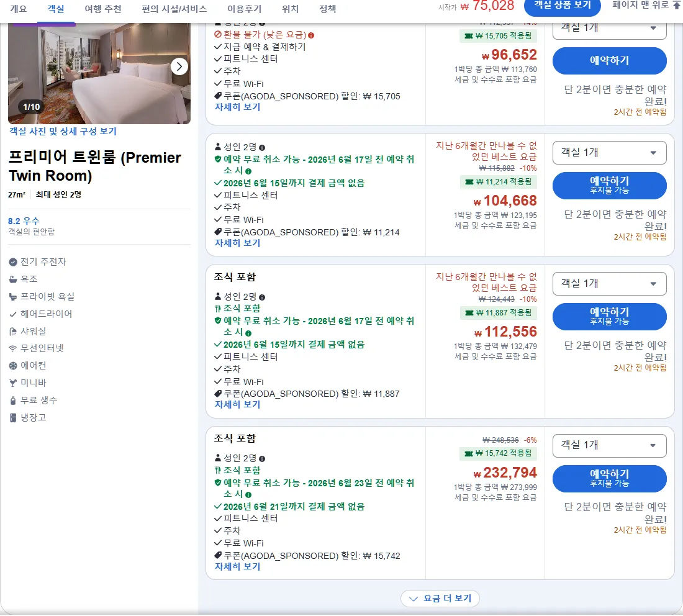The width and height of the screenshot is (683, 616).
Task: Click the free-cancellation info icon in the ₩232,794 offer
Action: pos(248,495)
